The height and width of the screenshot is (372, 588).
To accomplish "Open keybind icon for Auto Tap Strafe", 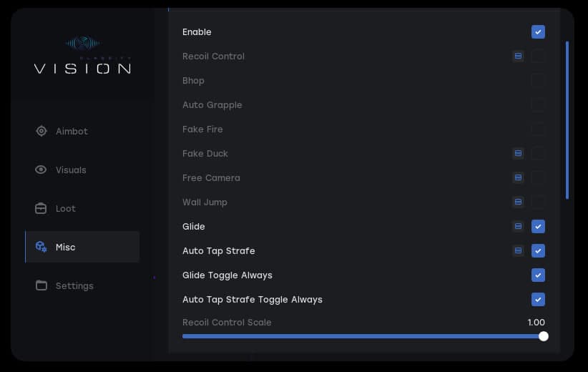I will pyautogui.click(x=518, y=251).
